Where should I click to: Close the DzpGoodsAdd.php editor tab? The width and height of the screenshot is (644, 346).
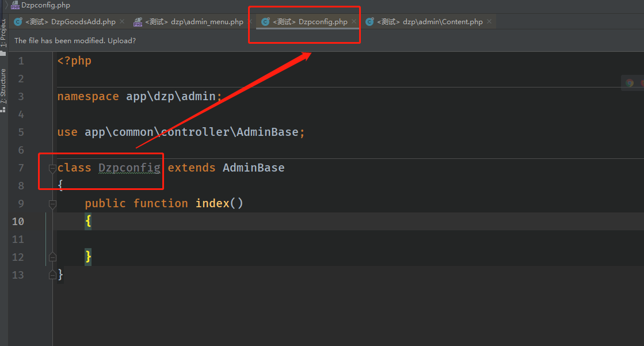point(122,22)
